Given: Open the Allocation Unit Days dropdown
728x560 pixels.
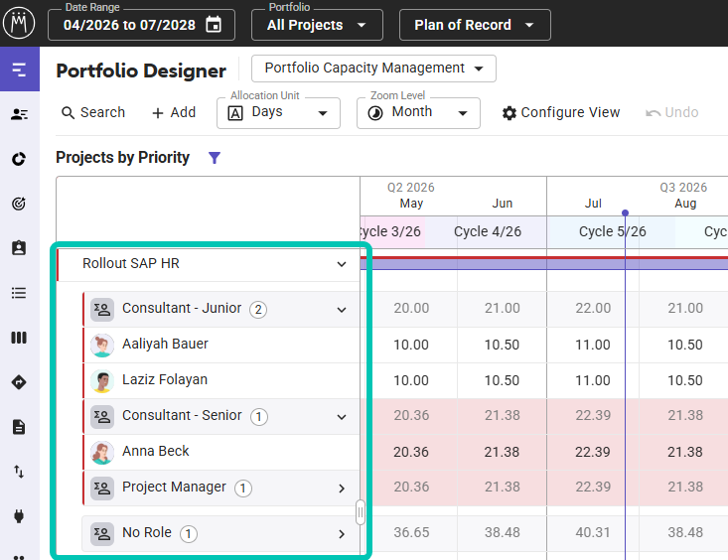Looking at the screenshot, I should point(278,113).
